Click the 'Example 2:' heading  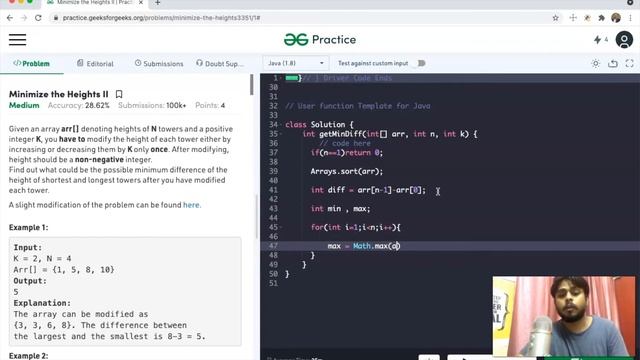[x=29, y=356]
